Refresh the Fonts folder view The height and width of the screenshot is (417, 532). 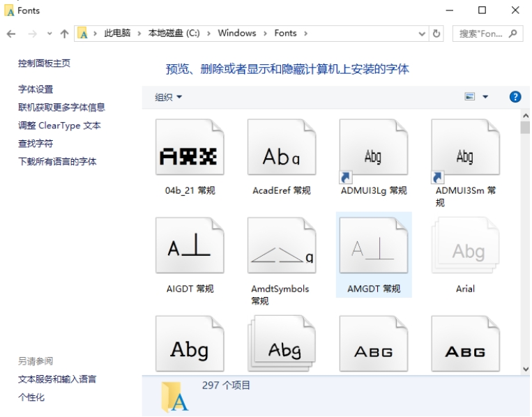point(436,33)
